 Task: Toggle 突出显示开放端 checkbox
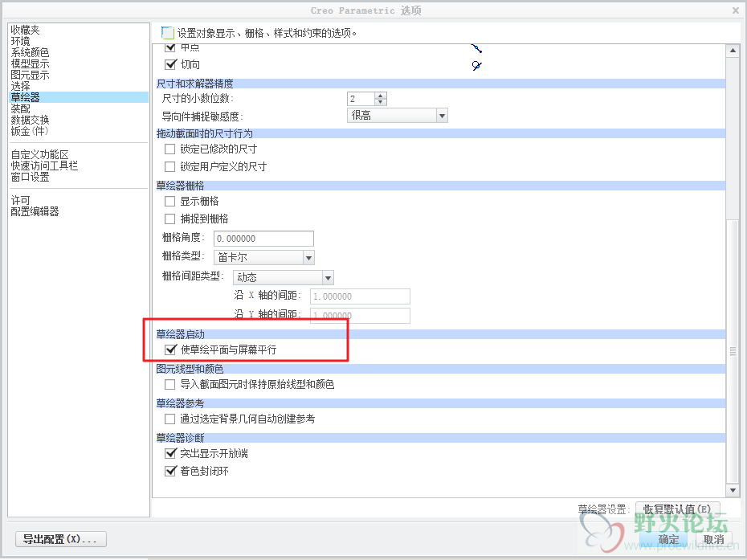coord(170,453)
